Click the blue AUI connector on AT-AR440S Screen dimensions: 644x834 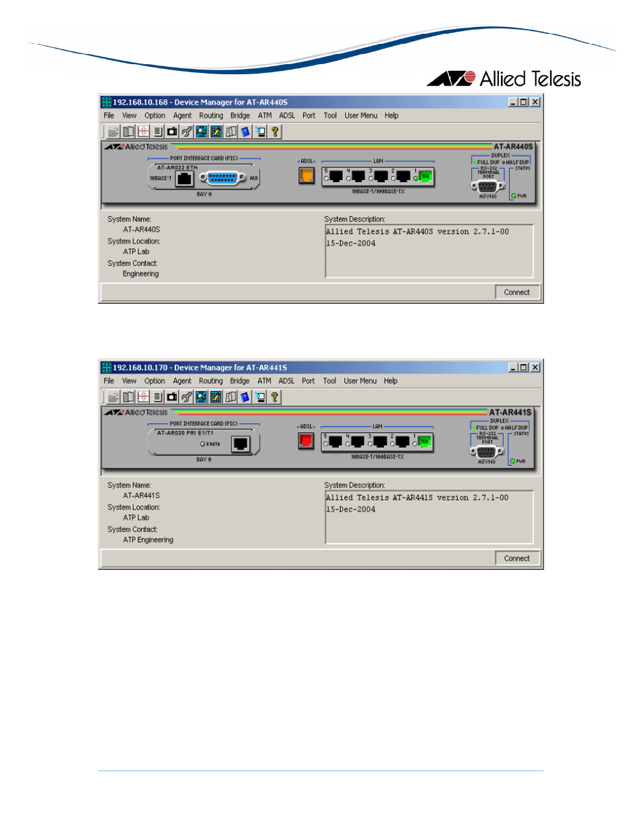[x=223, y=178]
